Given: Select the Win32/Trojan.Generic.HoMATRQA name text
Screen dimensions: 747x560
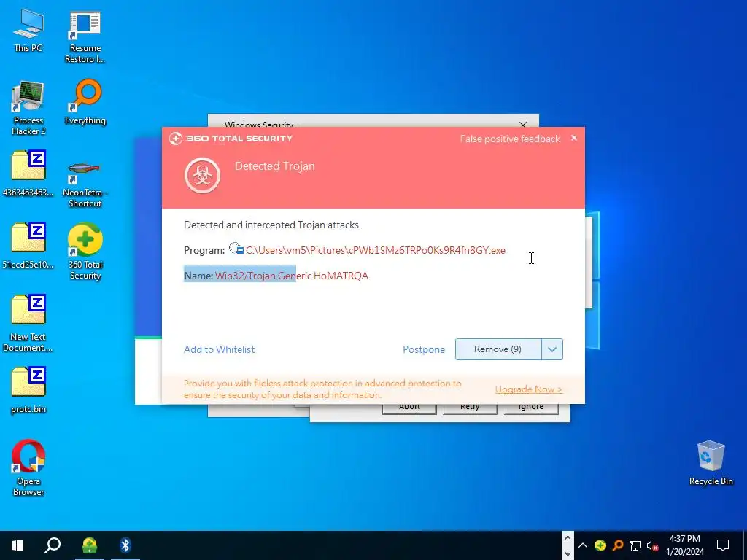Looking at the screenshot, I should 292,276.
